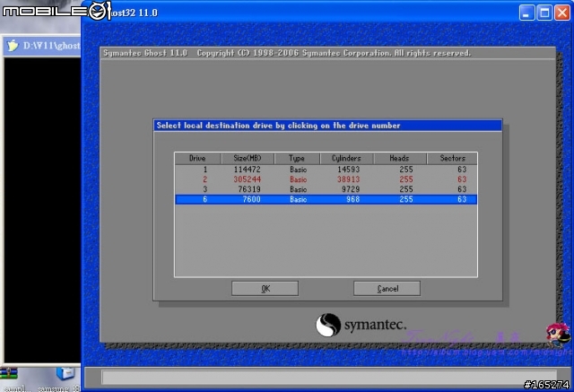Close the Ghost32 11.0 window
Screen dimensions: 574x392
click(562, 13)
